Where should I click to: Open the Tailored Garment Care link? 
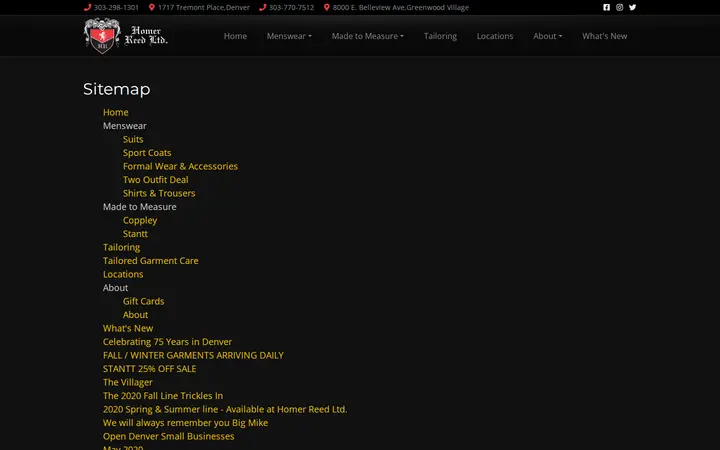click(x=151, y=261)
